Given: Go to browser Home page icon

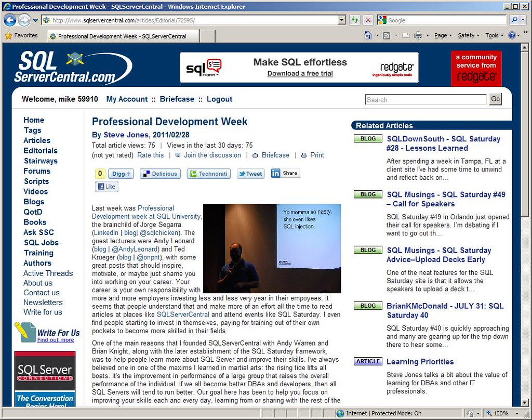Looking at the screenshot, I should point(368,35).
